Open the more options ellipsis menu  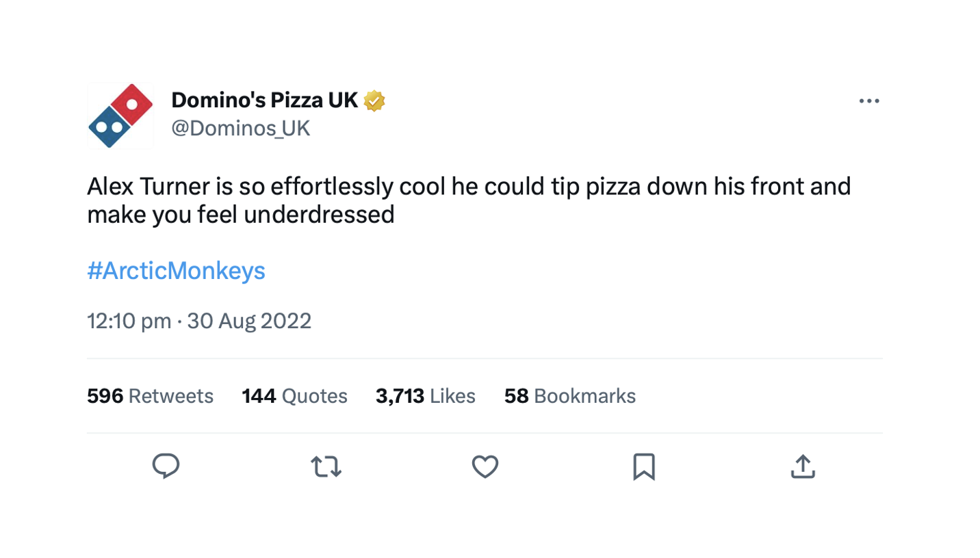pyautogui.click(x=868, y=101)
